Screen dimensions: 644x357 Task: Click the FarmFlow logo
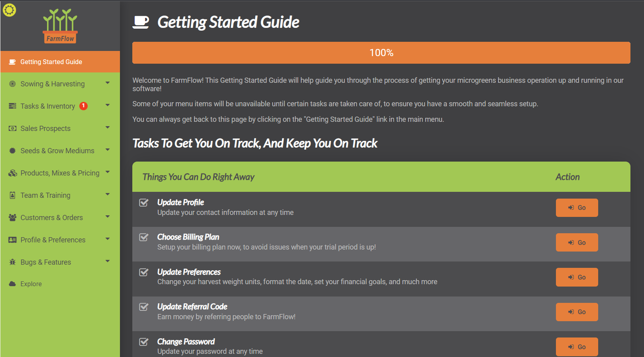tap(60, 26)
